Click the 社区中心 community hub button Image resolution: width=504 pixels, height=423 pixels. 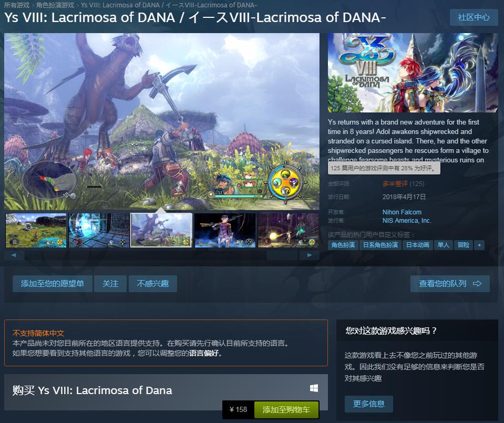[x=474, y=17]
